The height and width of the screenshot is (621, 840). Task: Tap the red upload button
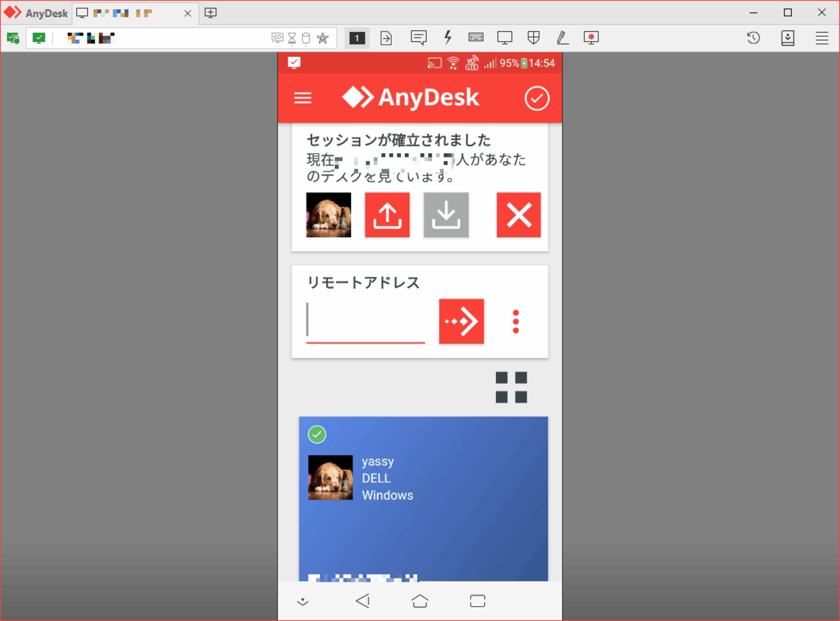[x=387, y=215]
